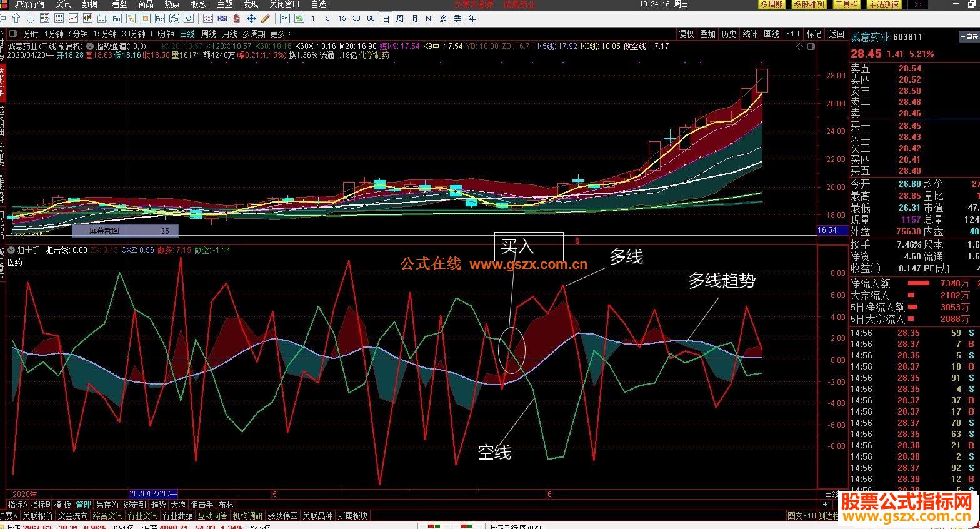The height and width of the screenshot is (529, 980).
Task: Click the green refresh toolbar icon
Action: tap(301, 19)
